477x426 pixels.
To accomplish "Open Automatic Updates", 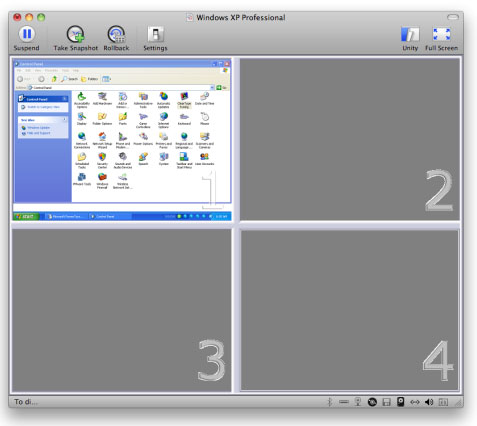I will pyautogui.click(x=163, y=100).
